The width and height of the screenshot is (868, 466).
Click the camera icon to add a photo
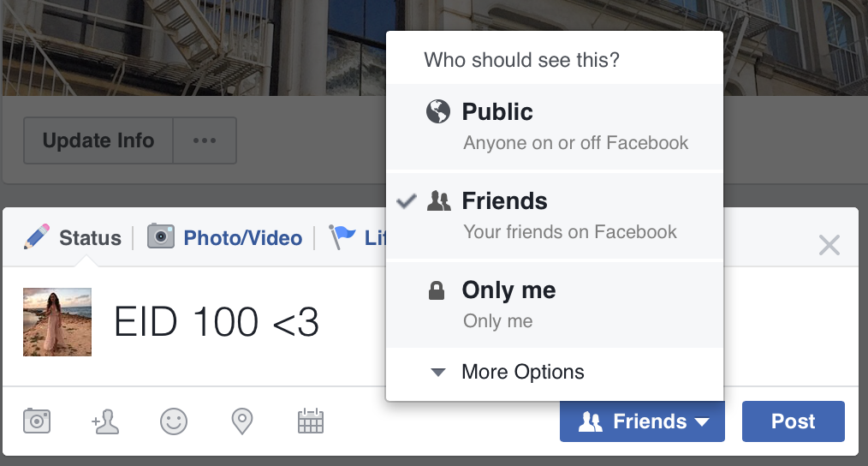pyautogui.click(x=37, y=421)
